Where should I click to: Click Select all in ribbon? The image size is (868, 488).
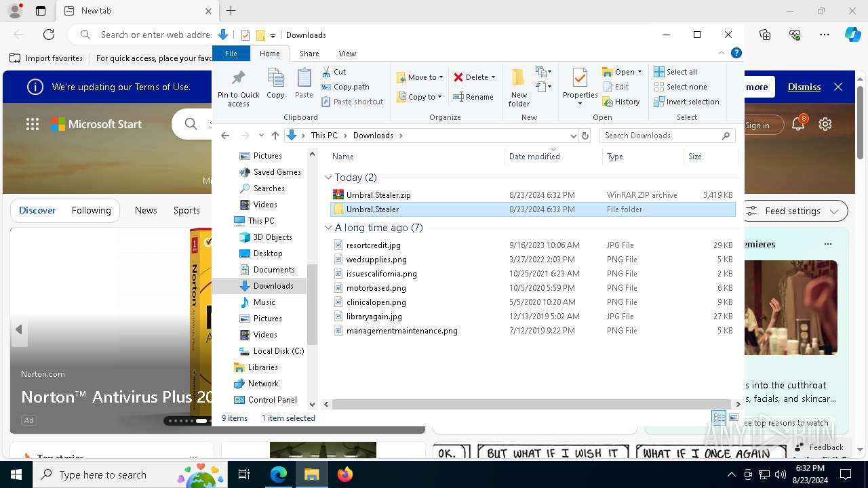[x=675, y=72]
